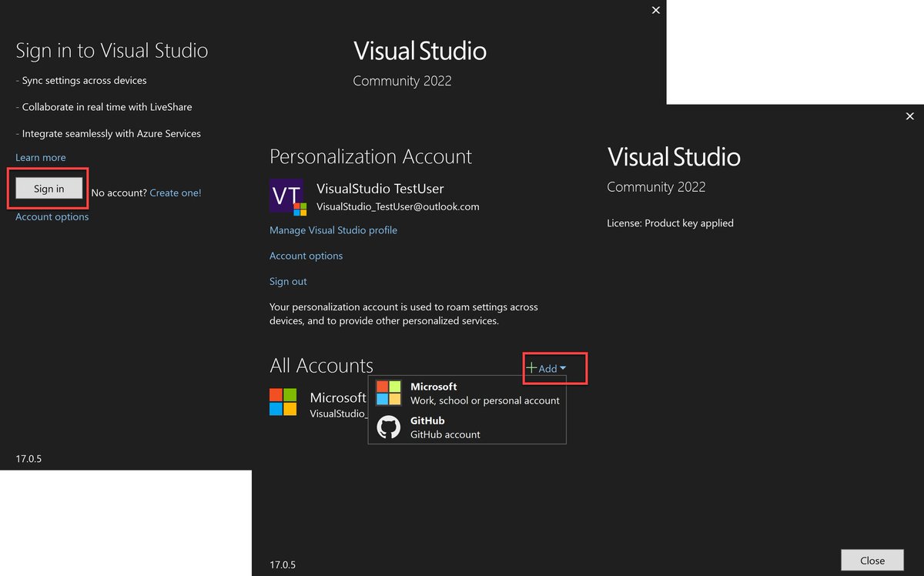Click the All Accounts heading
The height and width of the screenshot is (576, 924).
[x=321, y=365]
